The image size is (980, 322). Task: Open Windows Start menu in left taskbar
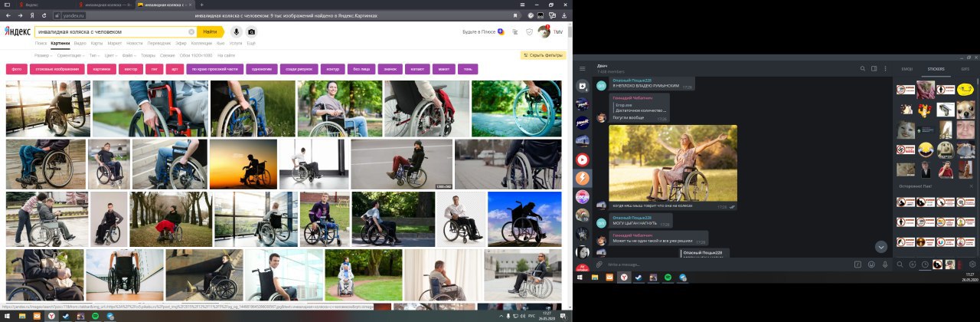coord(5,315)
